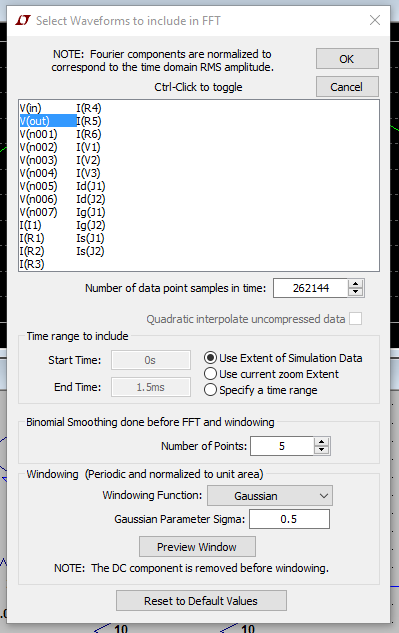Select Use current zoom Extent option

[271, 374]
